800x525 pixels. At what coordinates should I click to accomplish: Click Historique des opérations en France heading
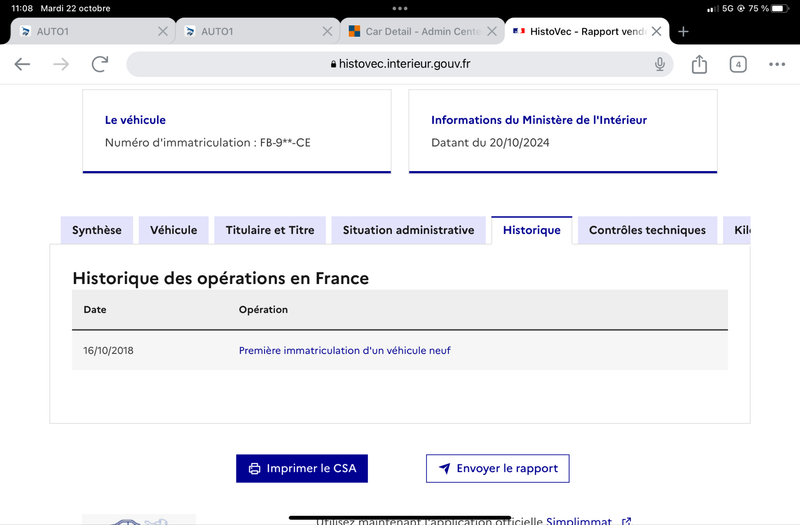coord(220,279)
